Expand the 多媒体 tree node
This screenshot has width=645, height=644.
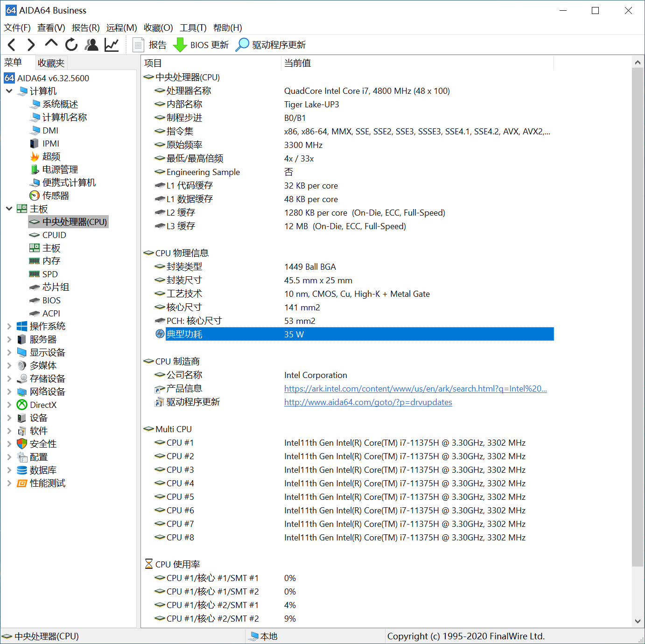tap(9, 365)
